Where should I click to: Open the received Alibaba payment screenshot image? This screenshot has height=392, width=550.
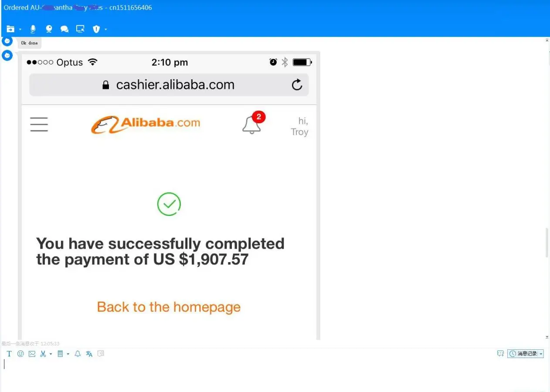[x=169, y=196]
